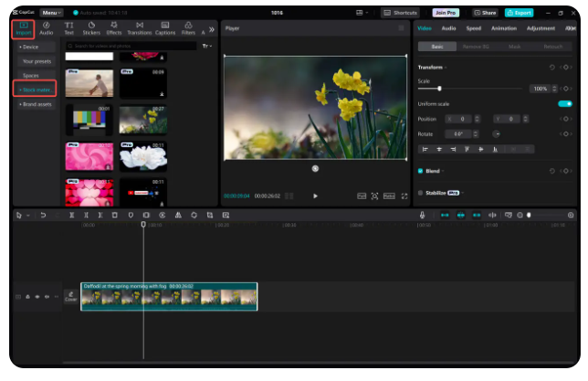Switch to the Animation tab
This screenshot has width=588, height=381.
503,28
